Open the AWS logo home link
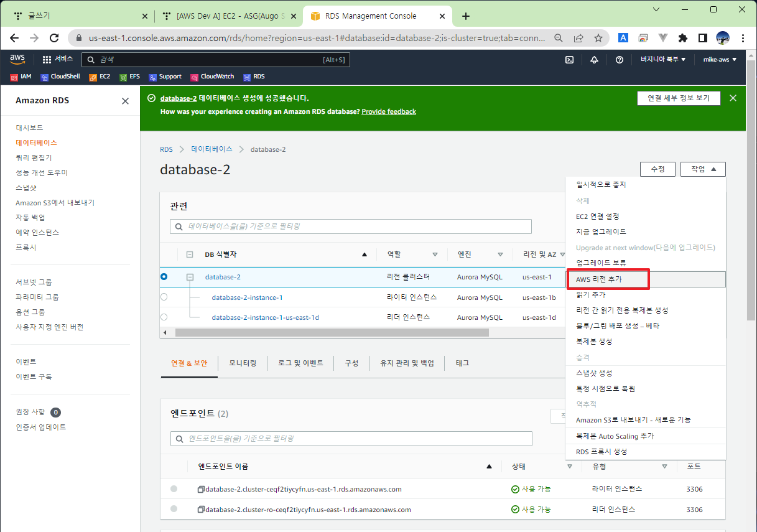 tap(17, 59)
